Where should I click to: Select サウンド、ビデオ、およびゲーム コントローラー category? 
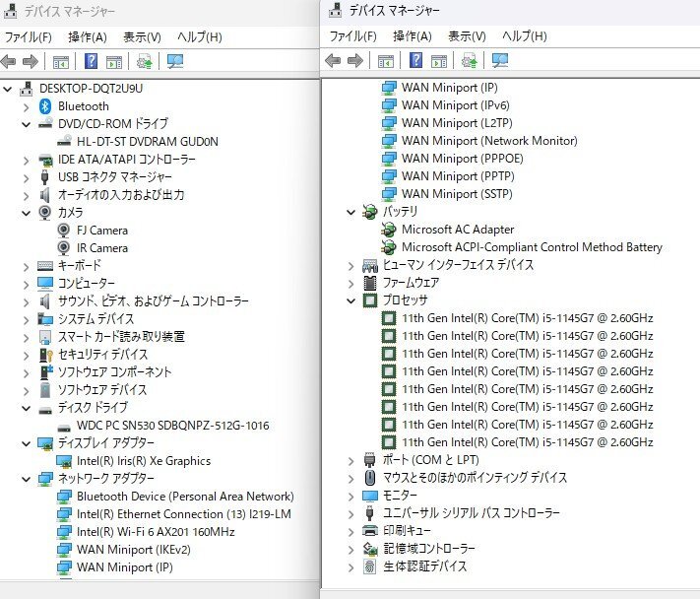(x=154, y=301)
